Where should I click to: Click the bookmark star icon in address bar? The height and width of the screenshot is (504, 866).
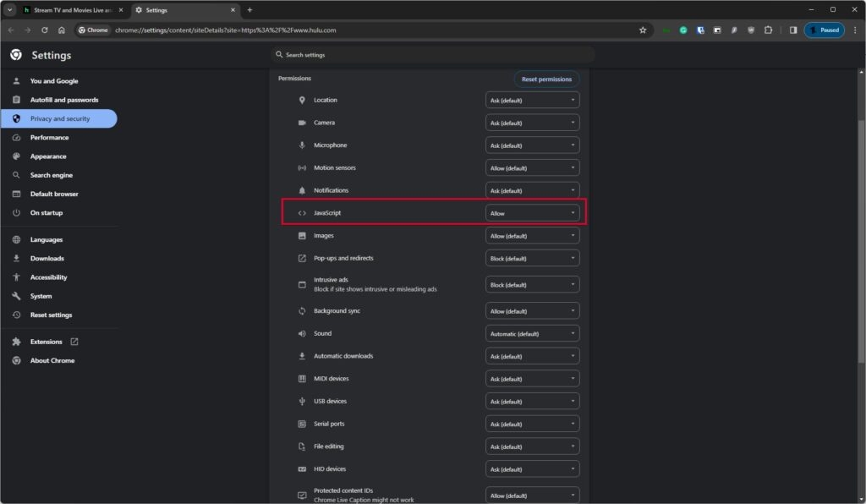[x=643, y=30]
